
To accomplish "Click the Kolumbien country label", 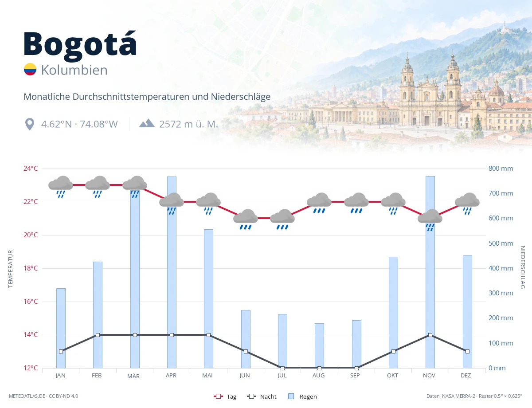I will 74,70.
